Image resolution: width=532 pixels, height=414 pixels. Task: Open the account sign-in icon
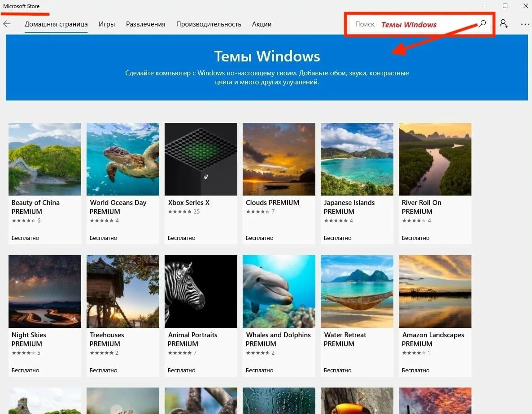click(503, 24)
